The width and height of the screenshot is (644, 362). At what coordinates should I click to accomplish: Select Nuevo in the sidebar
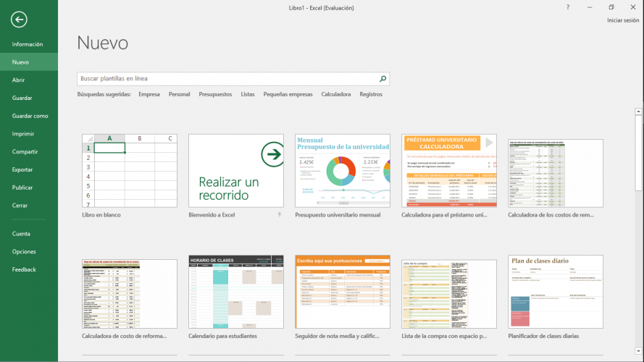pyautogui.click(x=29, y=62)
